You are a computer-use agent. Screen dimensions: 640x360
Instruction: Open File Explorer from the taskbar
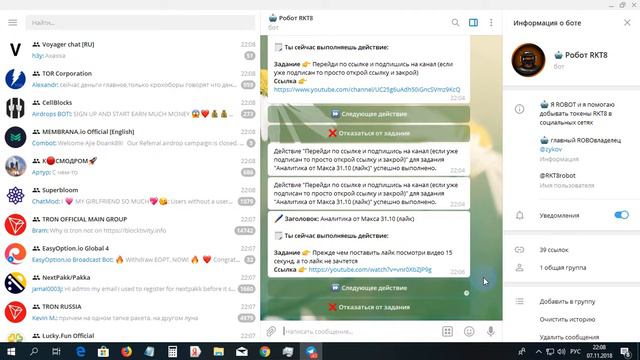[219, 351]
